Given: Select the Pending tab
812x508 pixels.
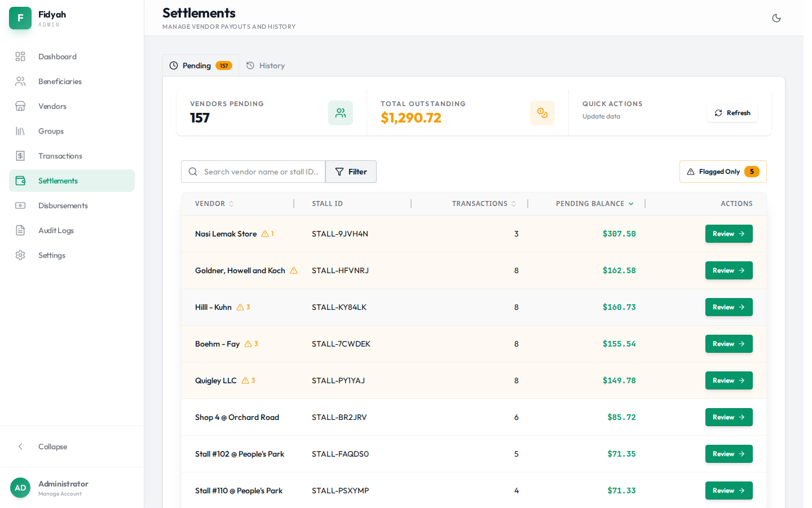Looking at the screenshot, I should 200,65.
